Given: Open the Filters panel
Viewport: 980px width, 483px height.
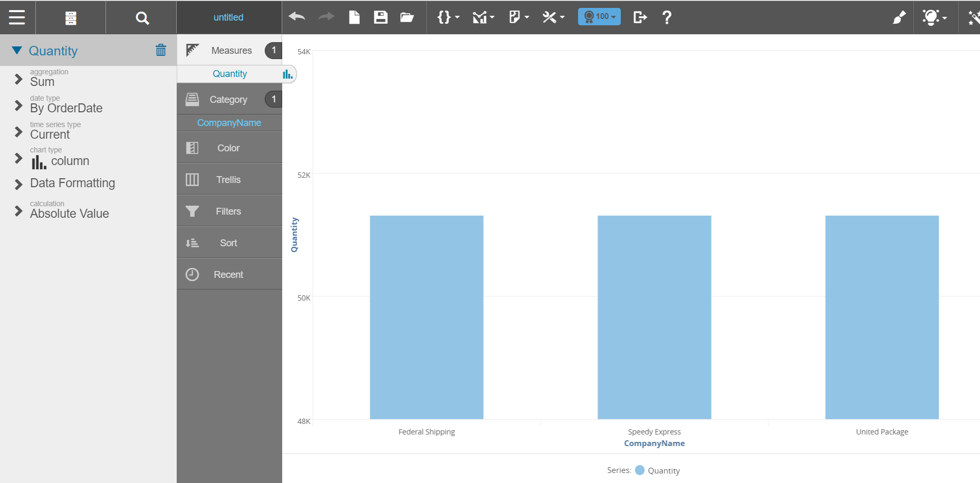Looking at the screenshot, I should point(228,211).
